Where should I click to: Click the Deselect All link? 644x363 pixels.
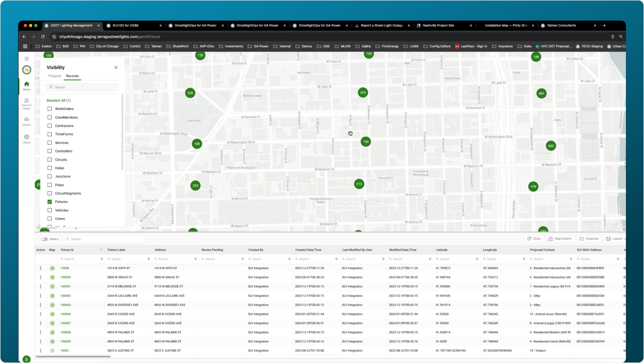click(59, 101)
